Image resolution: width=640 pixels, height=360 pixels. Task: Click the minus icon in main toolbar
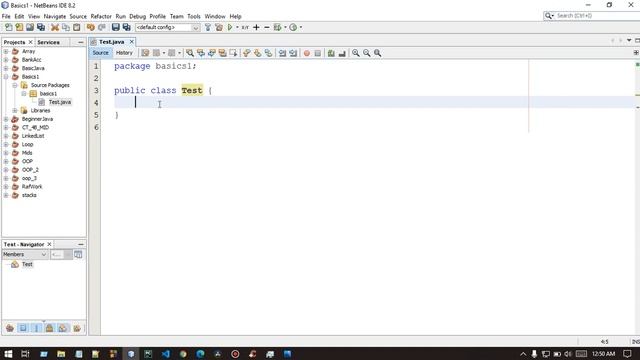[x=267, y=27]
